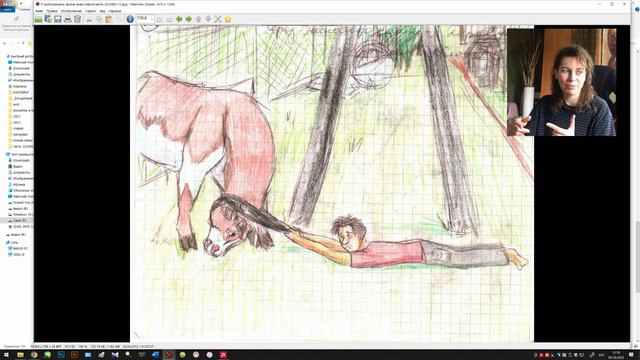This screenshot has height=360, width=640.
Task: Open File Explorer from the taskbar
Action: (20, 355)
